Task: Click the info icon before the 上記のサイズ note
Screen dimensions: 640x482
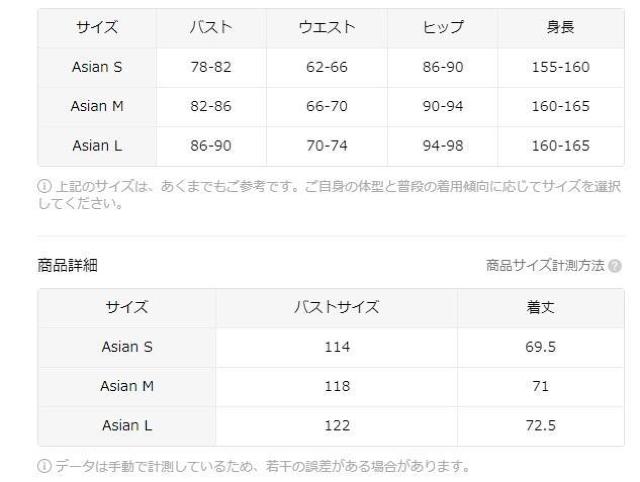Action: 44,184
